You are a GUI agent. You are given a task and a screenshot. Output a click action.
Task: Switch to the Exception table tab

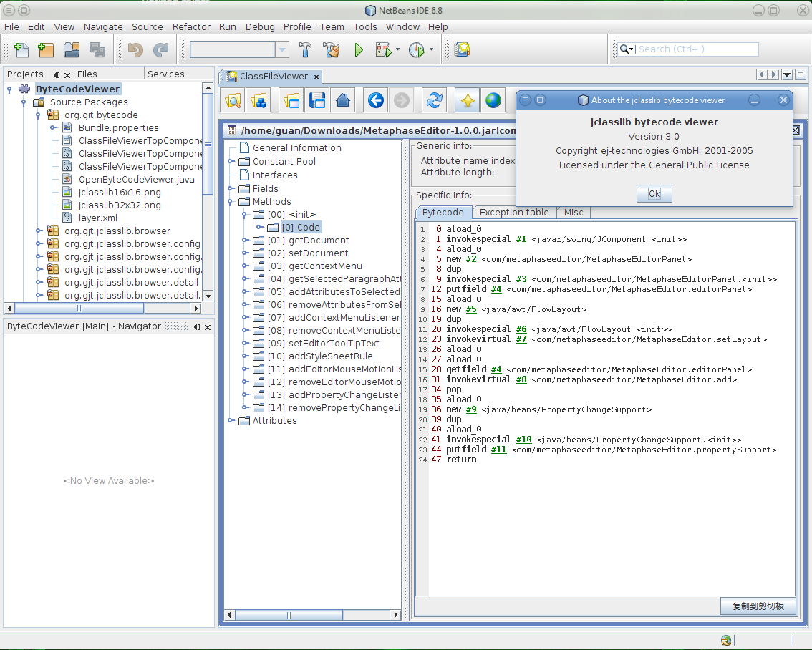(x=513, y=212)
